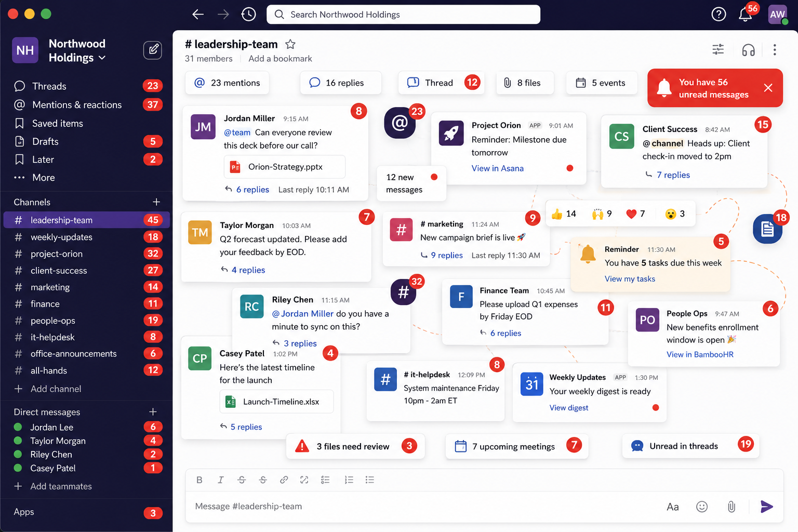Open the emoji picker
Viewport: 798px width, 532px height.
click(x=702, y=507)
